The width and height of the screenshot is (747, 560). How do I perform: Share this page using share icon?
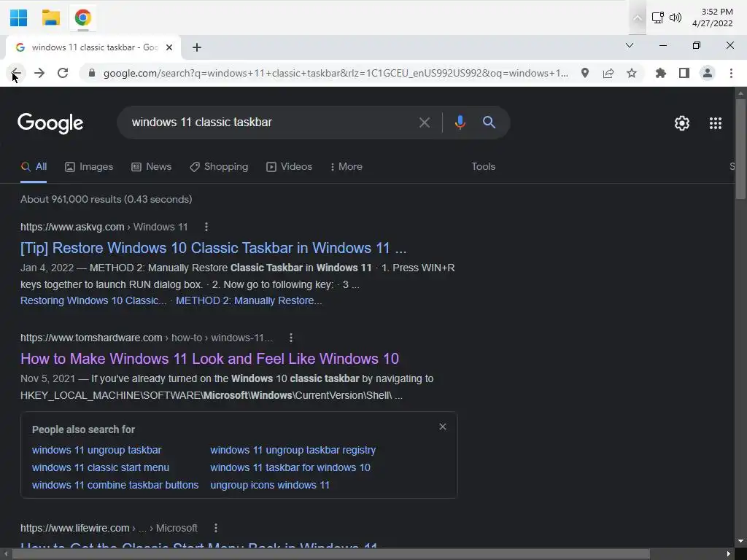(x=608, y=73)
